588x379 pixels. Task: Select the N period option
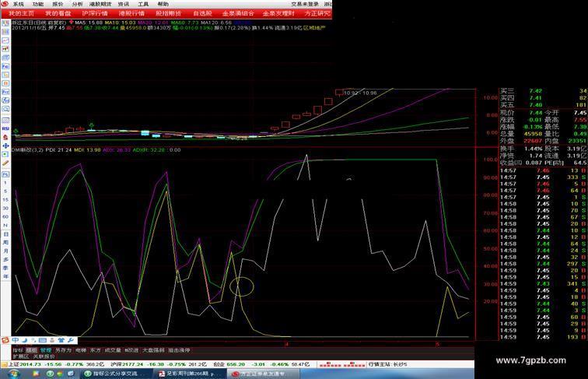pos(5,225)
